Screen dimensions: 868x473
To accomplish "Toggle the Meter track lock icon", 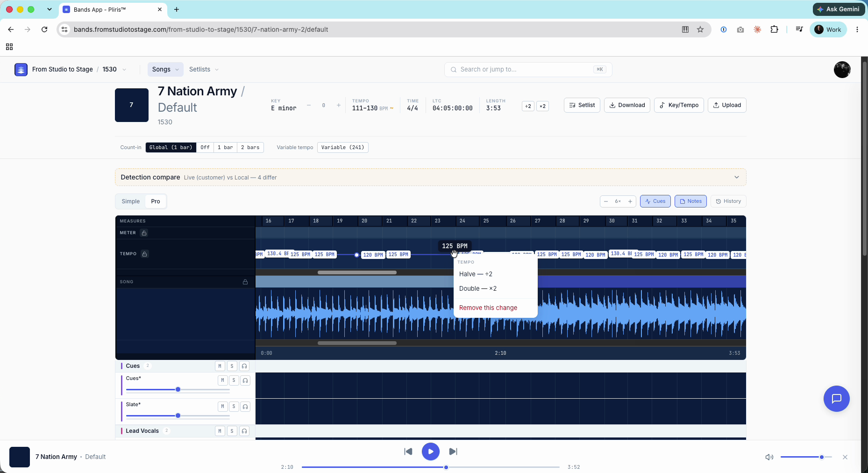I will (144, 233).
